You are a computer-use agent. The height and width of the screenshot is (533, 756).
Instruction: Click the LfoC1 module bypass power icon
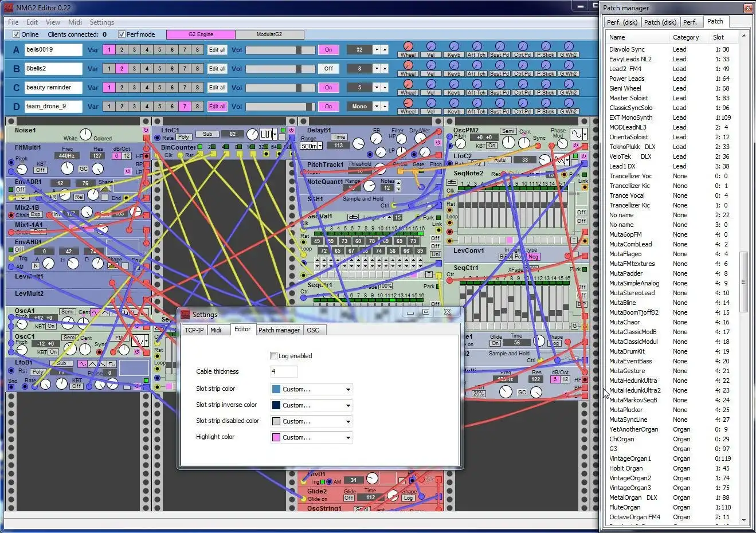pyautogui.click(x=291, y=130)
